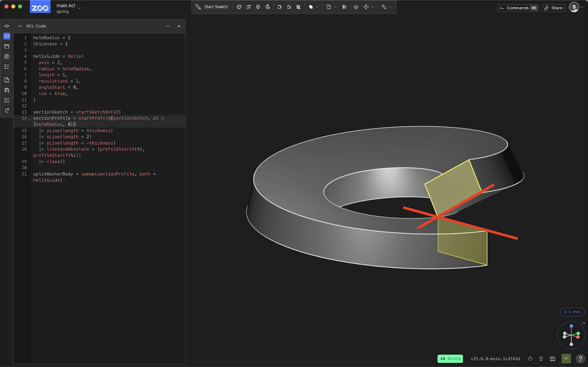Screen dimensions: 588x367
Task: Click the 'holeRadius = 2' code line
Action: pos(52,37)
